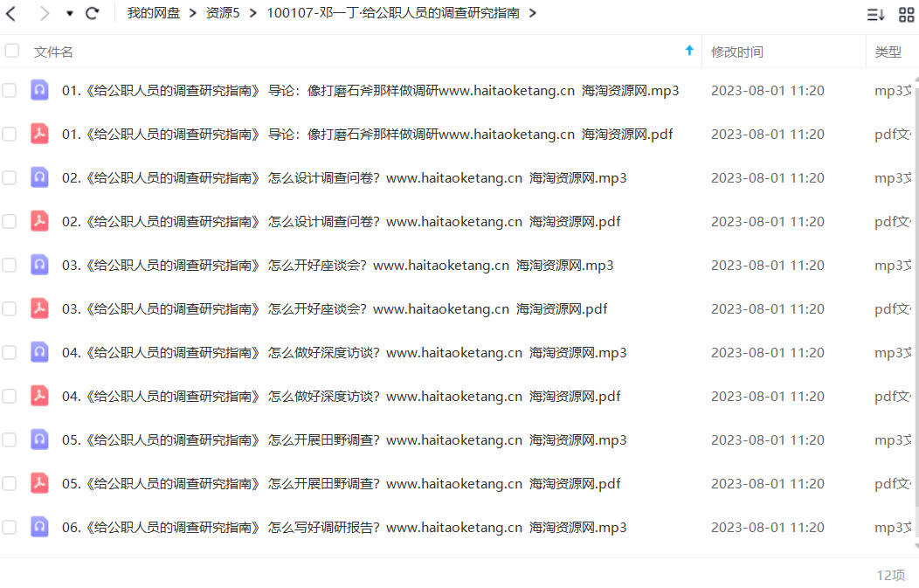Check the box for 02 怎么设计调查问卷 mp3
Screen dimensions: 919x588
pyautogui.click(x=10, y=177)
